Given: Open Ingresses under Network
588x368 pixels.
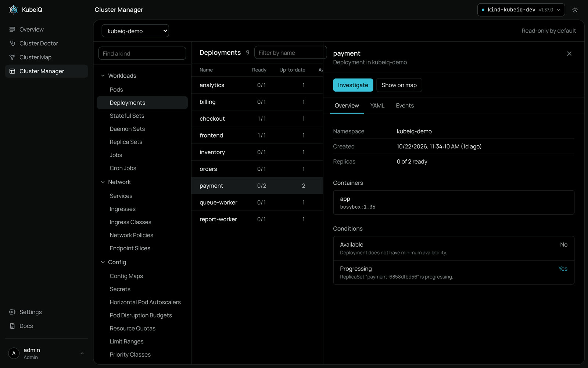Looking at the screenshot, I should (x=142, y=209).
